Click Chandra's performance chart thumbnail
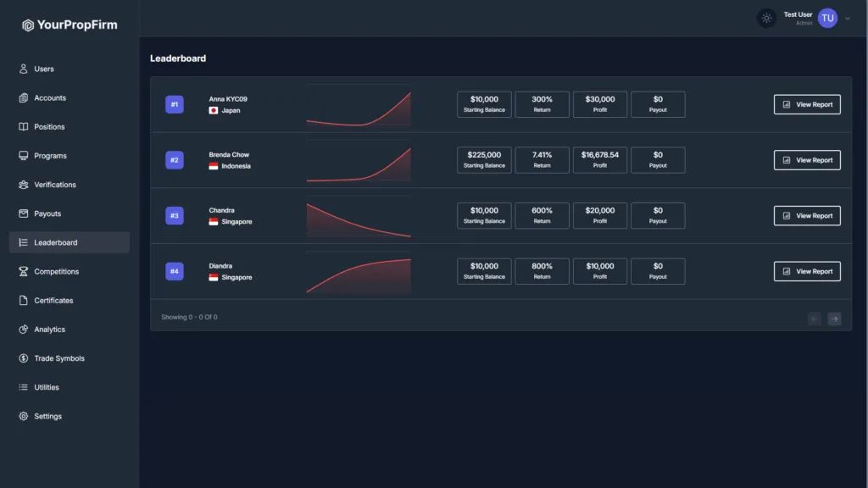868x488 pixels. pos(359,216)
